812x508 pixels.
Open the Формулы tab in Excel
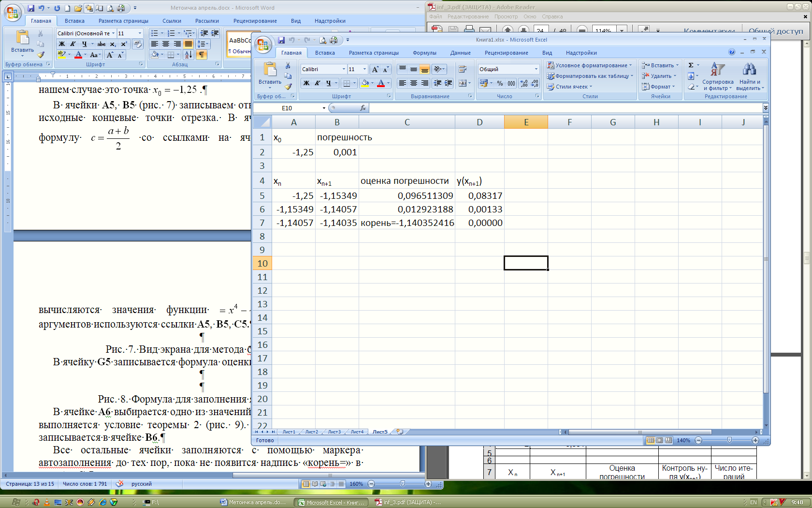[x=424, y=53]
